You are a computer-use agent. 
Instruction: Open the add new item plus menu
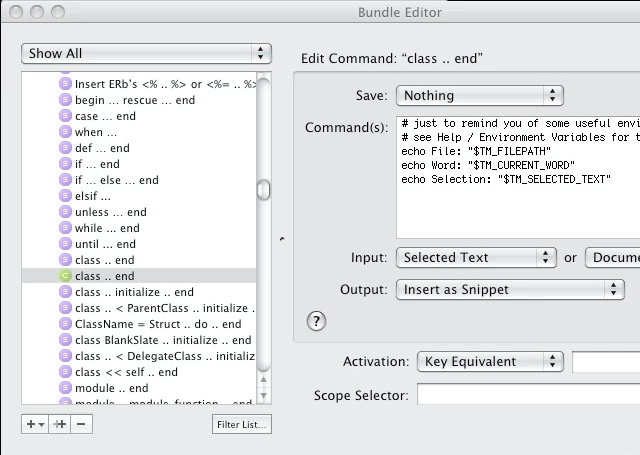tap(35, 424)
